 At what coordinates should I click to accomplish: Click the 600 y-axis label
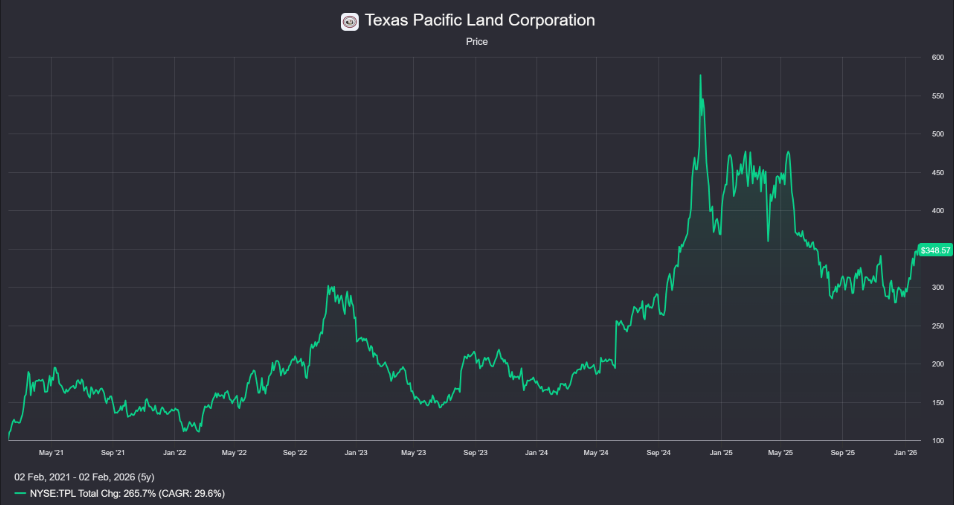(938, 58)
